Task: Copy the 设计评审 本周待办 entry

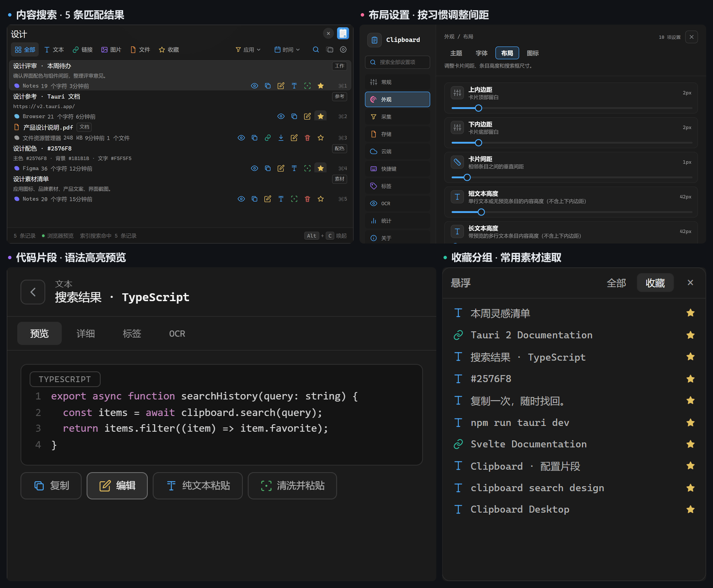Action: pos(268,86)
